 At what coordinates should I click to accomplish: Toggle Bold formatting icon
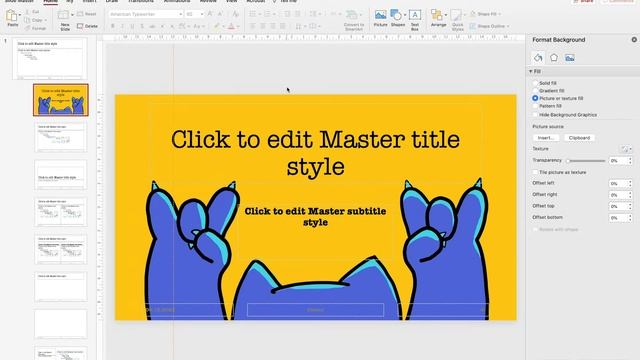pos(113,26)
